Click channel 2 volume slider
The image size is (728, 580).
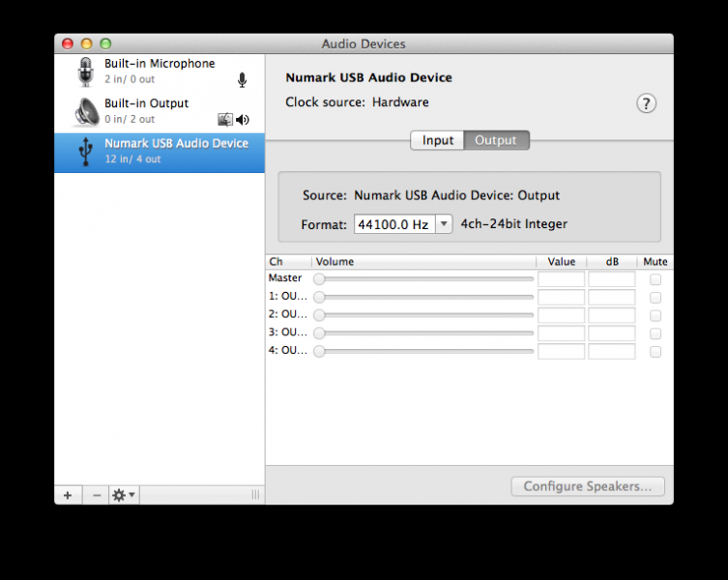(423, 315)
